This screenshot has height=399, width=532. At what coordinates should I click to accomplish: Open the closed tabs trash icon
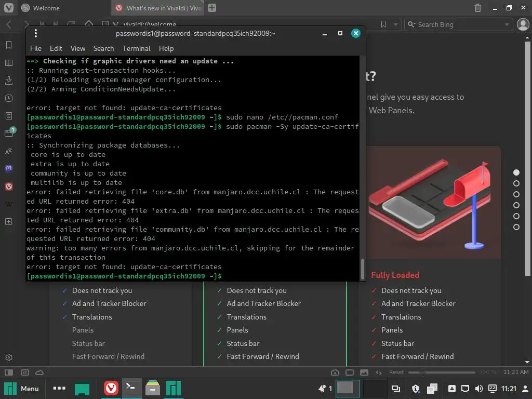coord(477,8)
